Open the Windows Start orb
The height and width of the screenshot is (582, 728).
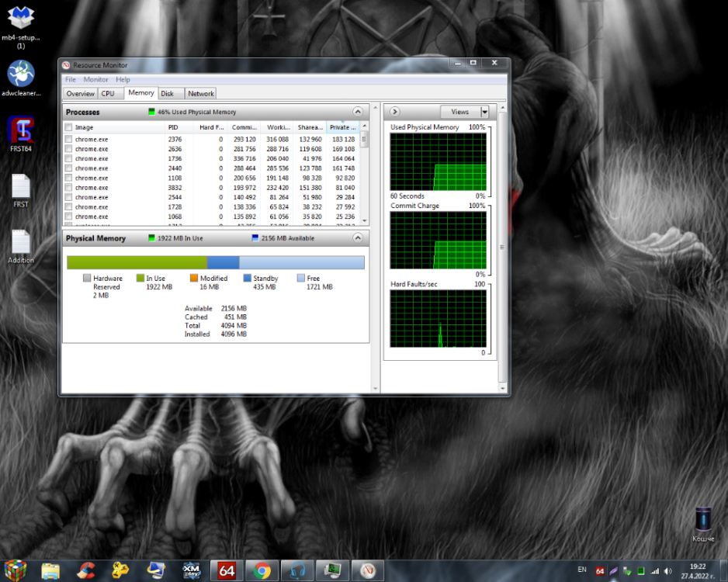(x=16, y=570)
